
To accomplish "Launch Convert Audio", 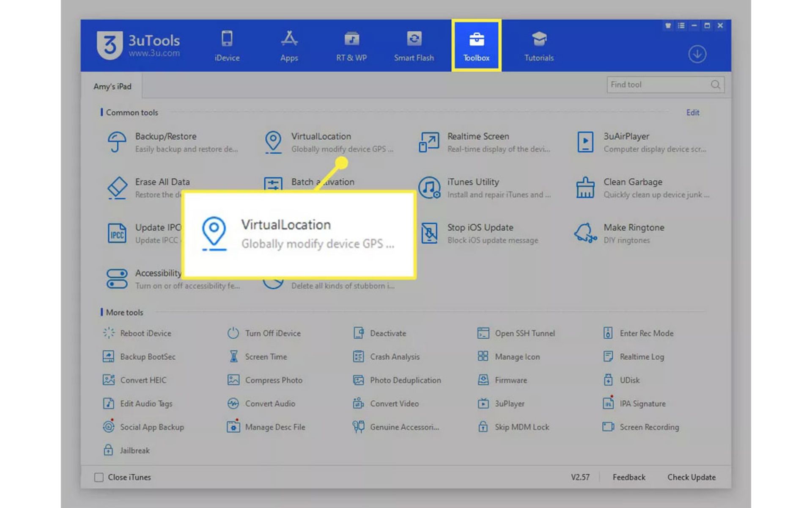I will pyautogui.click(x=261, y=403).
